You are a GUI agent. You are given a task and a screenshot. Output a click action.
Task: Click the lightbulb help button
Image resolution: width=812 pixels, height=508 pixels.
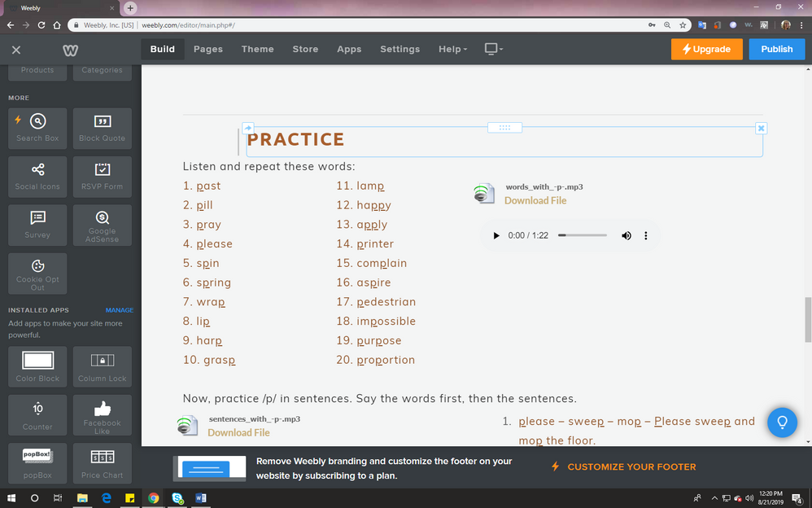coord(782,422)
